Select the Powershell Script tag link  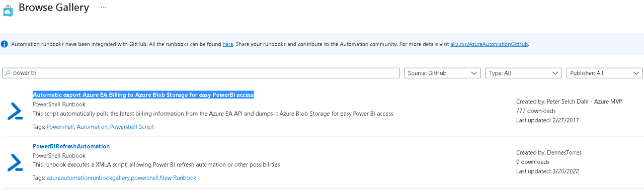pos(132,127)
